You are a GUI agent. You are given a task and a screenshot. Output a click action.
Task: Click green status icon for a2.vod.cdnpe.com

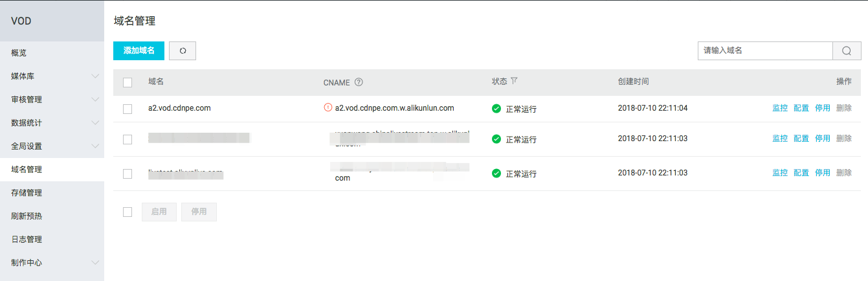pos(496,108)
